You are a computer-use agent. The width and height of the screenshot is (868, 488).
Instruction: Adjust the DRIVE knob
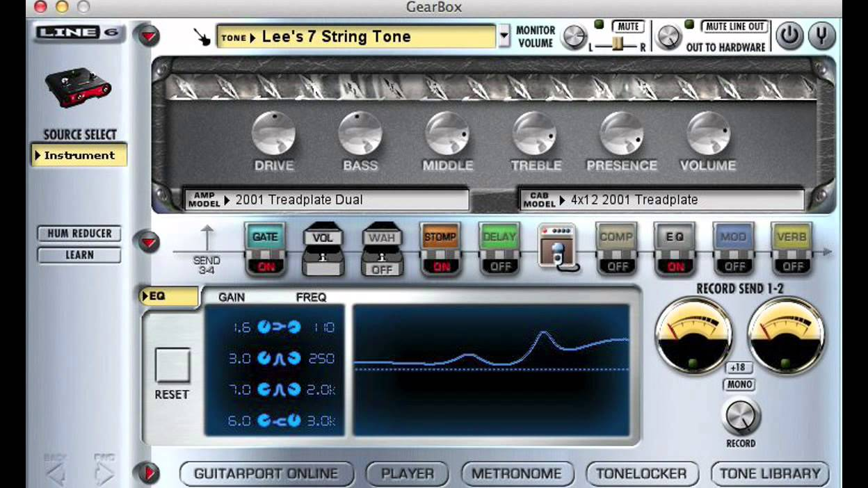point(273,133)
